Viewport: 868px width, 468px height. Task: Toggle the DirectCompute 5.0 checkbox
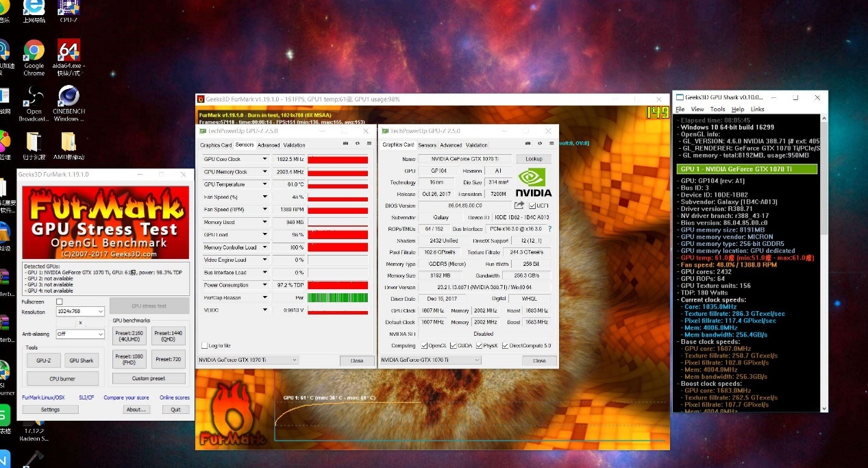(506, 346)
